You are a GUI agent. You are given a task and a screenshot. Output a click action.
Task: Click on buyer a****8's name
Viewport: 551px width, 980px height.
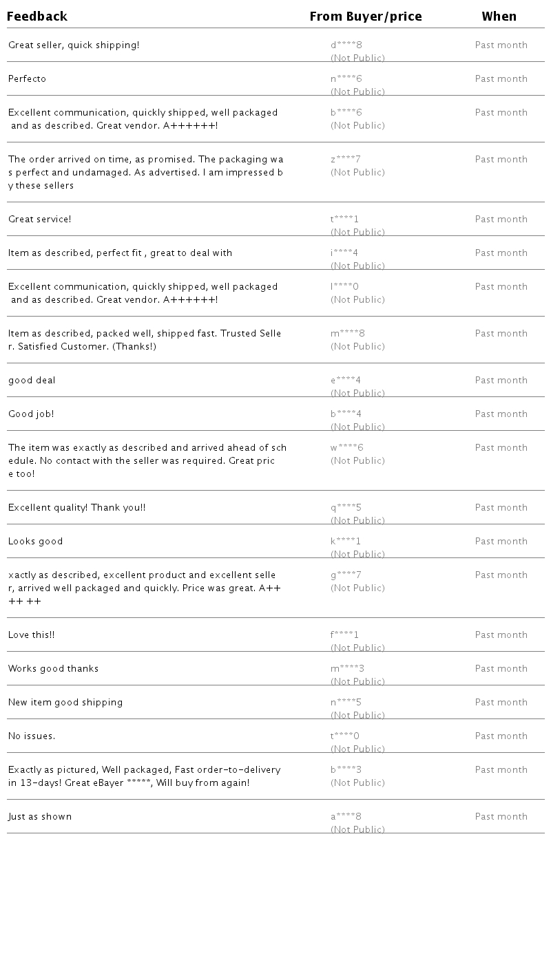point(346,817)
